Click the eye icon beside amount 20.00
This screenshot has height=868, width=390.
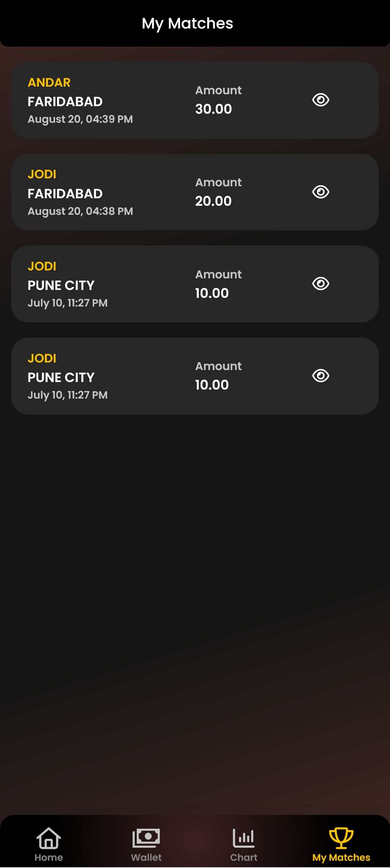[x=320, y=192]
